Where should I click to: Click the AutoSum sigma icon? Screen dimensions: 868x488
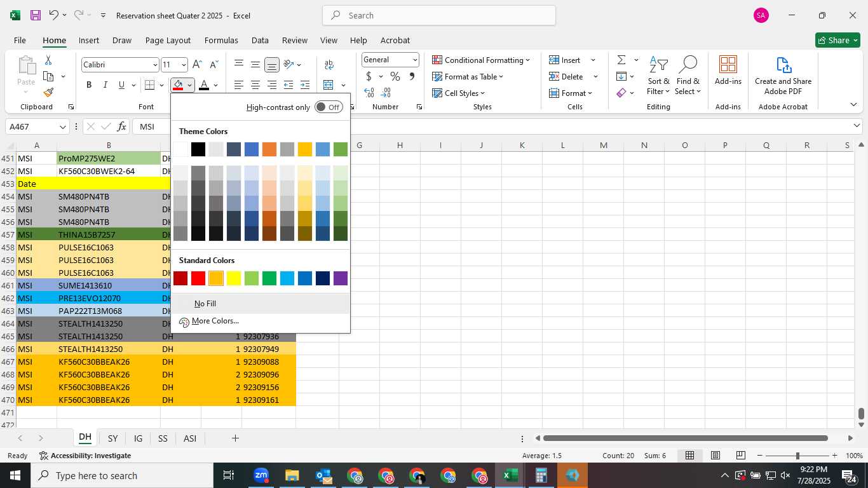pyautogui.click(x=621, y=60)
